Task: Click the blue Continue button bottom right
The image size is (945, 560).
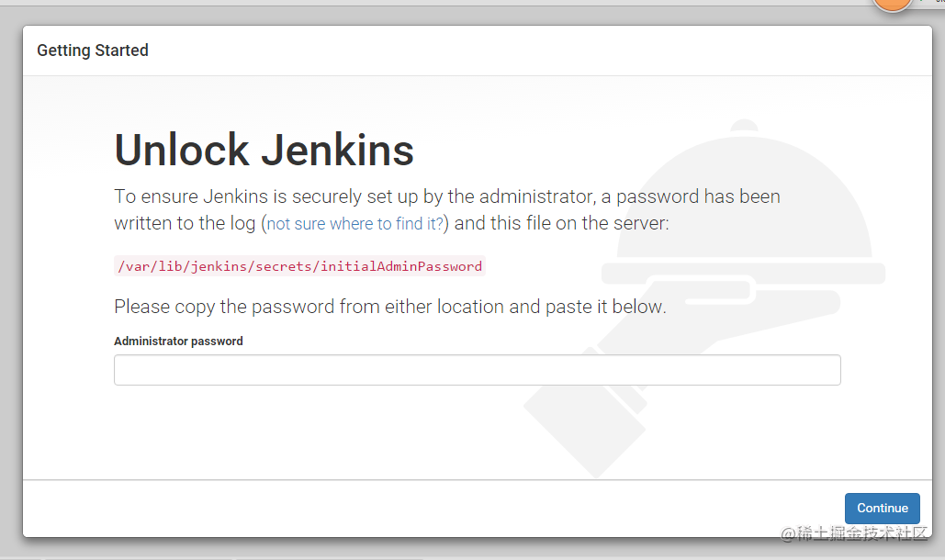Action: [x=882, y=508]
